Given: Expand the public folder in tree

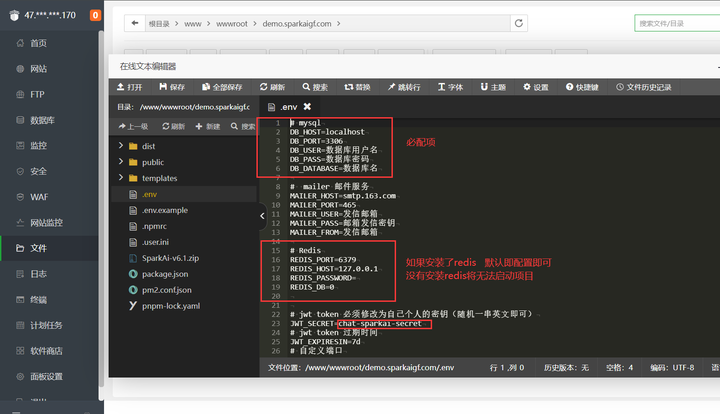Looking at the screenshot, I should click(152, 162).
